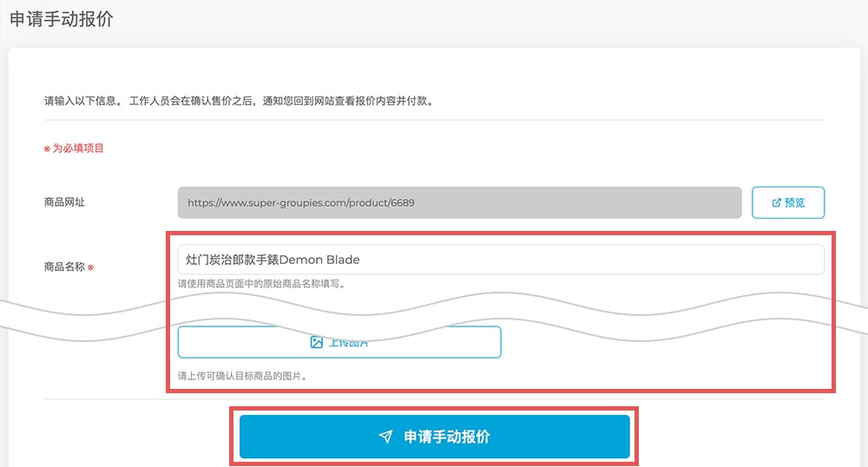
Task: Click the red asterisk beside 商品名称
Action: tap(91, 267)
